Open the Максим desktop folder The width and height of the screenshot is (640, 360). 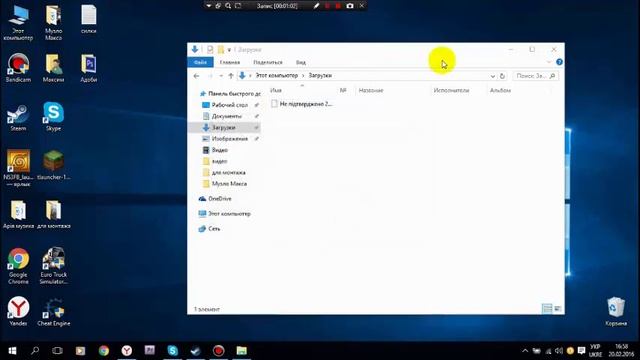(x=53, y=68)
